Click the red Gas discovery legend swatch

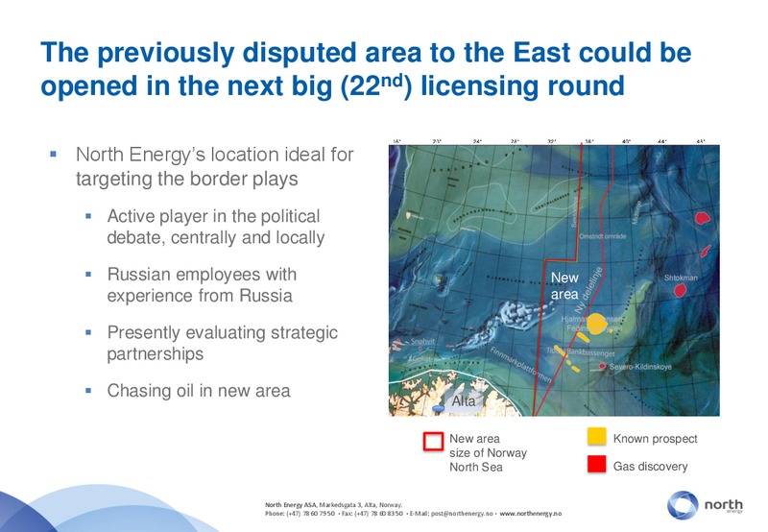point(596,464)
